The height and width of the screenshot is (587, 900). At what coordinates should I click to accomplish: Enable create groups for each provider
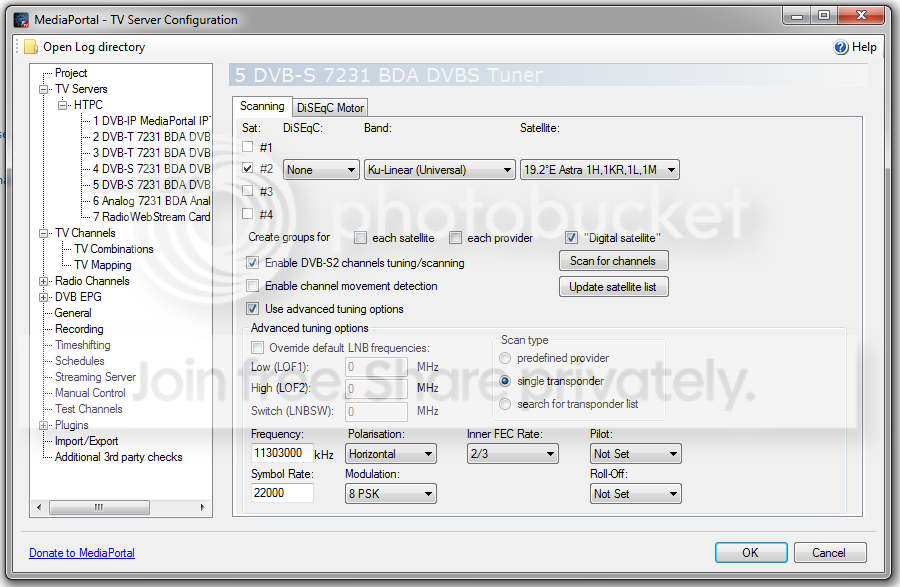click(455, 238)
